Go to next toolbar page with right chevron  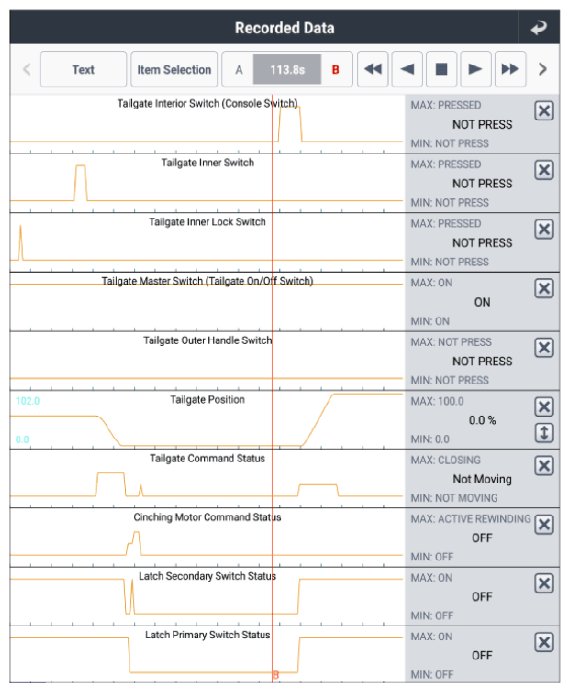point(543,69)
